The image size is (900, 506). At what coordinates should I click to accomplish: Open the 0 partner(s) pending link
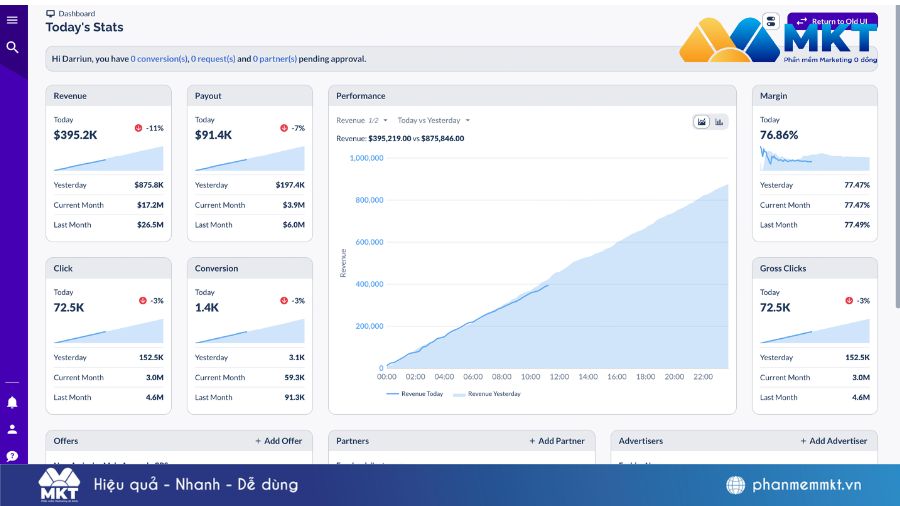[274, 59]
